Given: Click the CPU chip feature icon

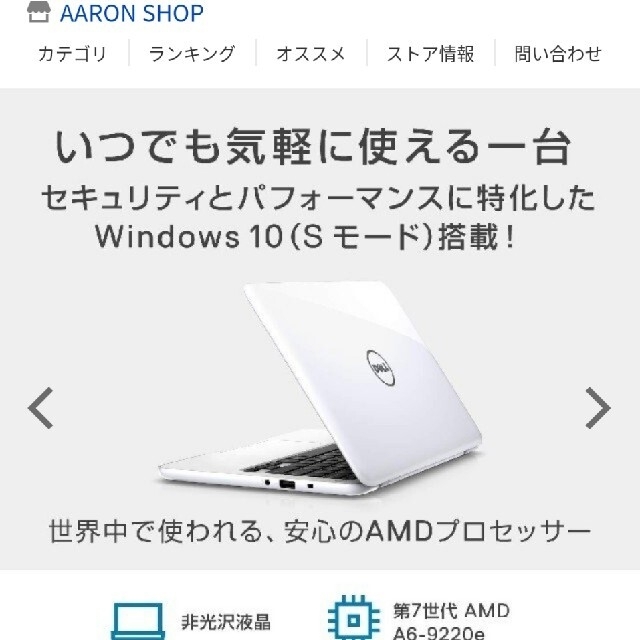Looking at the screenshot, I should 353,618.
